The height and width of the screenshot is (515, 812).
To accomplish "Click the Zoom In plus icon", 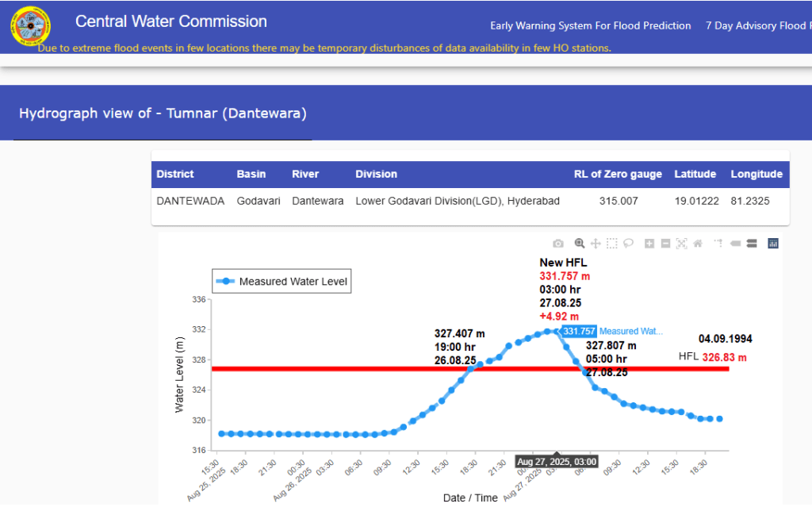I will tap(649, 244).
